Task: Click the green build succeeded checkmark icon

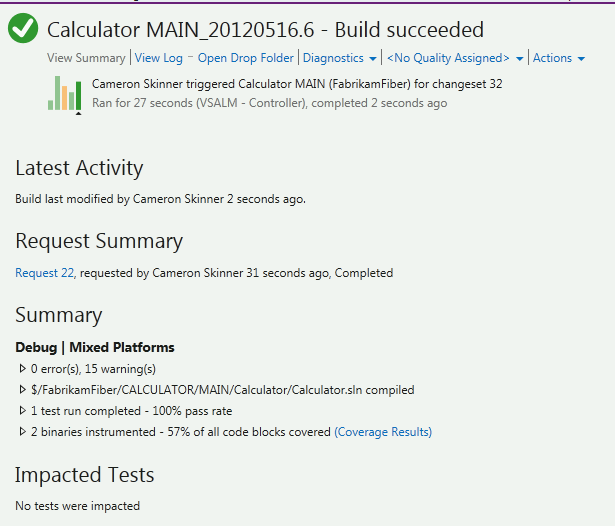Action: 22,30
